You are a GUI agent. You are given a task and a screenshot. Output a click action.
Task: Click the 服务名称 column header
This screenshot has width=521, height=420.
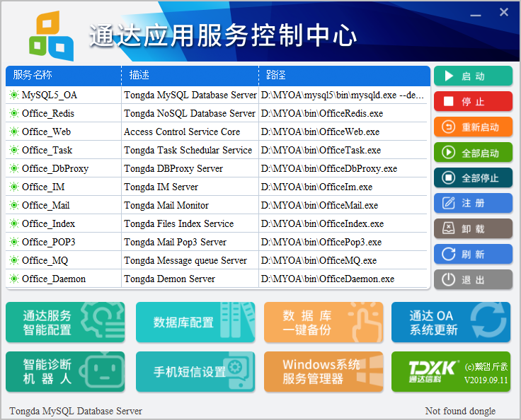coord(63,75)
